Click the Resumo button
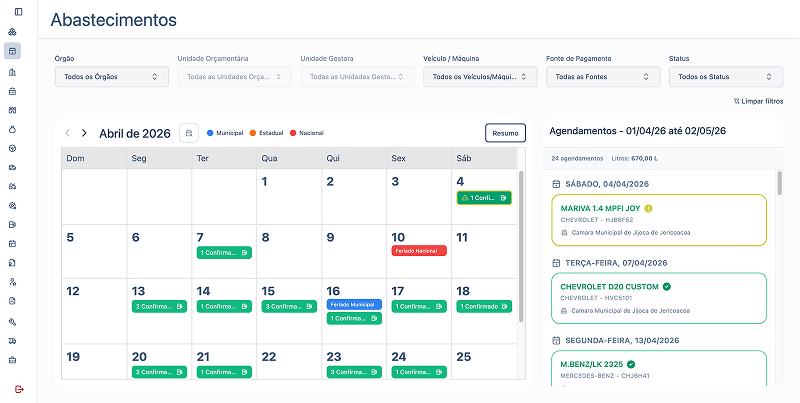The width and height of the screenshot is (800, 403). [505, 133]
